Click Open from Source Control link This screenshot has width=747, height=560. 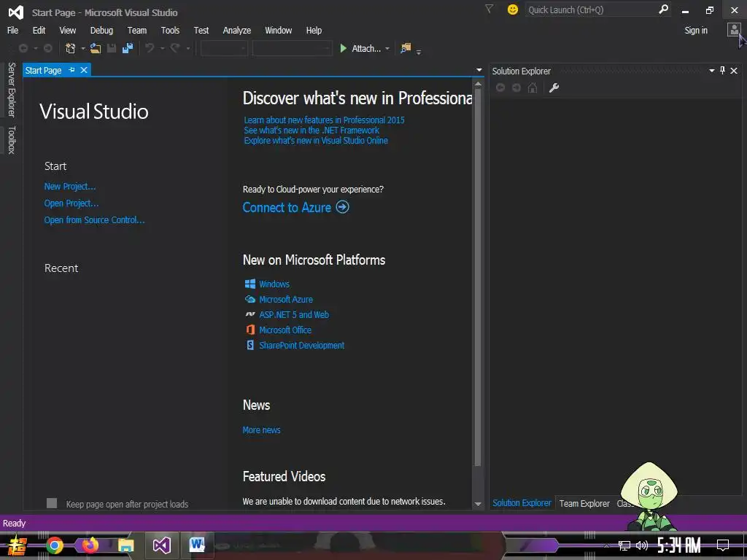point(94,220)
